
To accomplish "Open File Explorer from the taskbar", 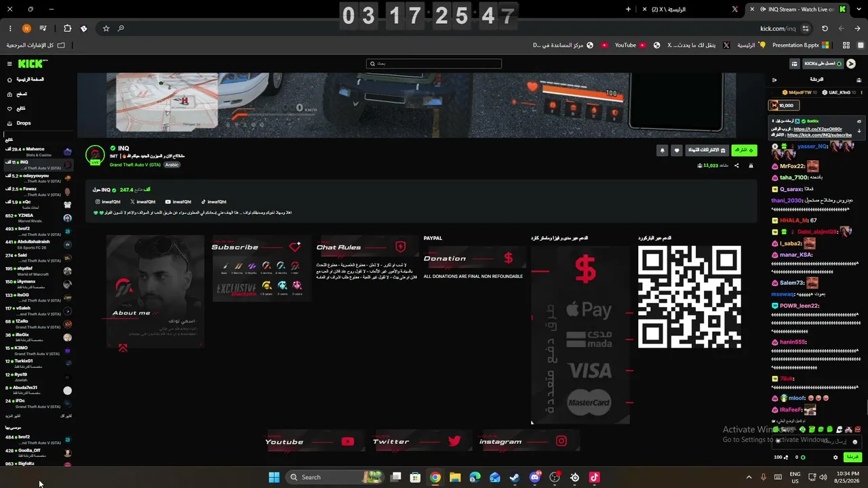I will pyautogui.click(x=455, y=477).
